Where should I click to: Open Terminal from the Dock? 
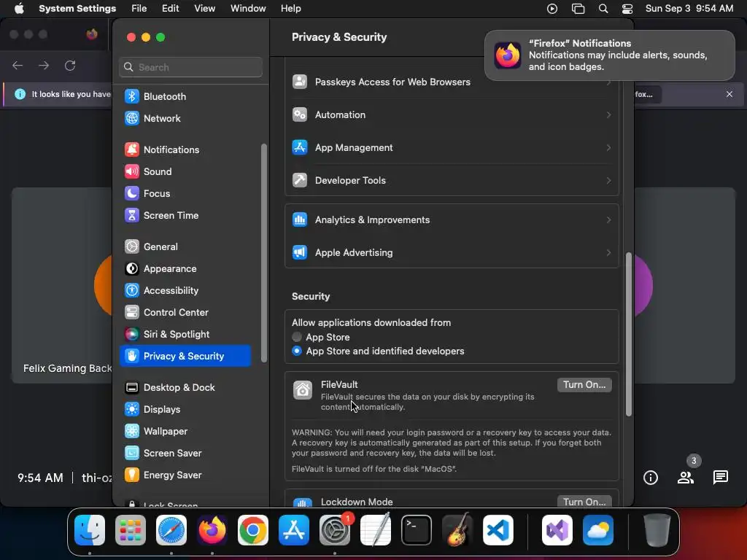click(x=417, y=530)
